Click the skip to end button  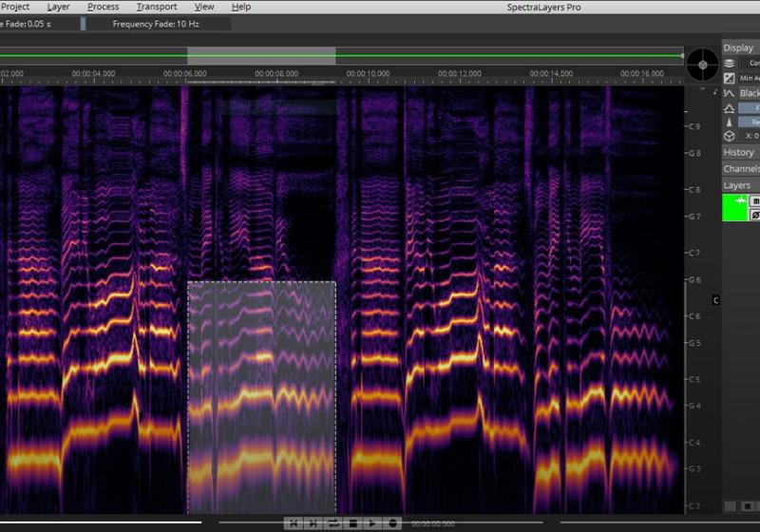pos(313,523)
